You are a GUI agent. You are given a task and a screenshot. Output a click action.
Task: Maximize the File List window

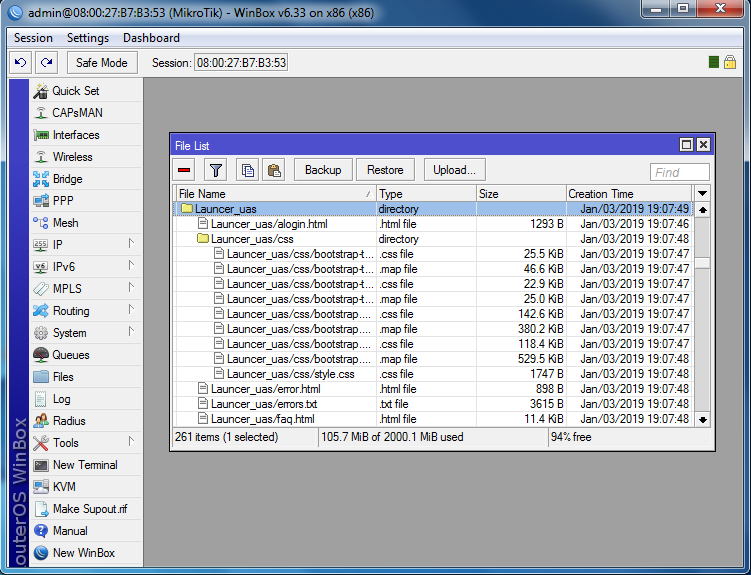pos(686,145)
